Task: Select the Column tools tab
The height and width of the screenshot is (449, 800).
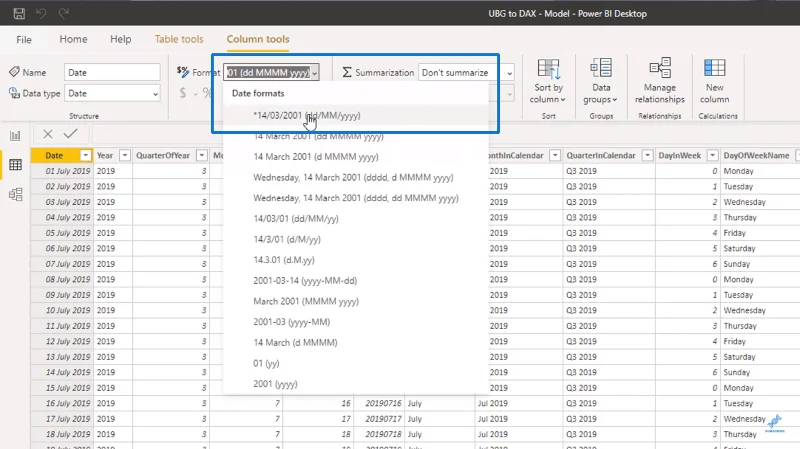Action: (x=258, y=39)
